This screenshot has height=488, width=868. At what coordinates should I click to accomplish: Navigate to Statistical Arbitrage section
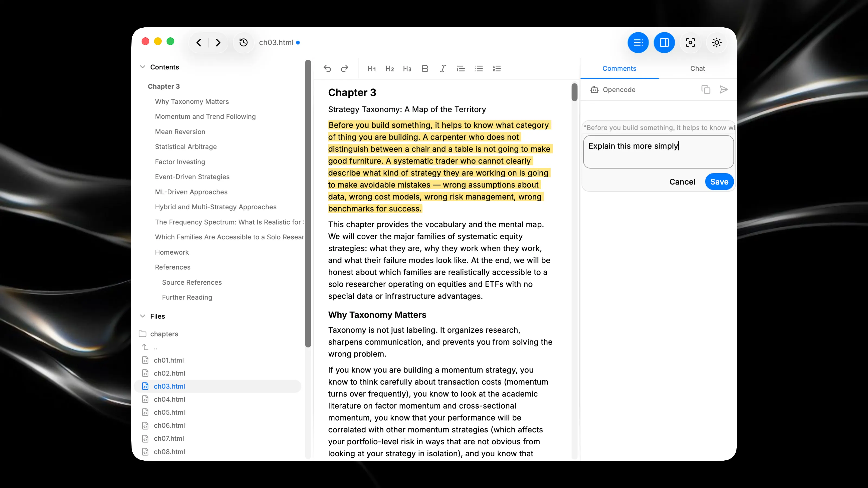tap(186, 147)
